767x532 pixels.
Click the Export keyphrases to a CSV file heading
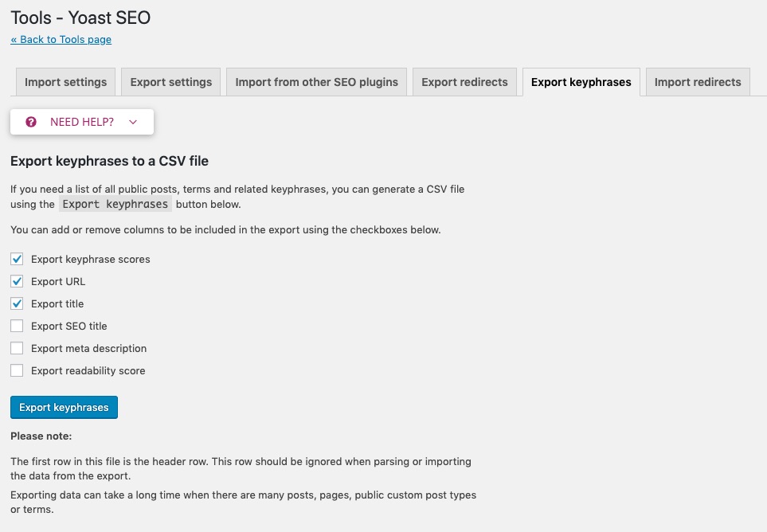[109, 161]
